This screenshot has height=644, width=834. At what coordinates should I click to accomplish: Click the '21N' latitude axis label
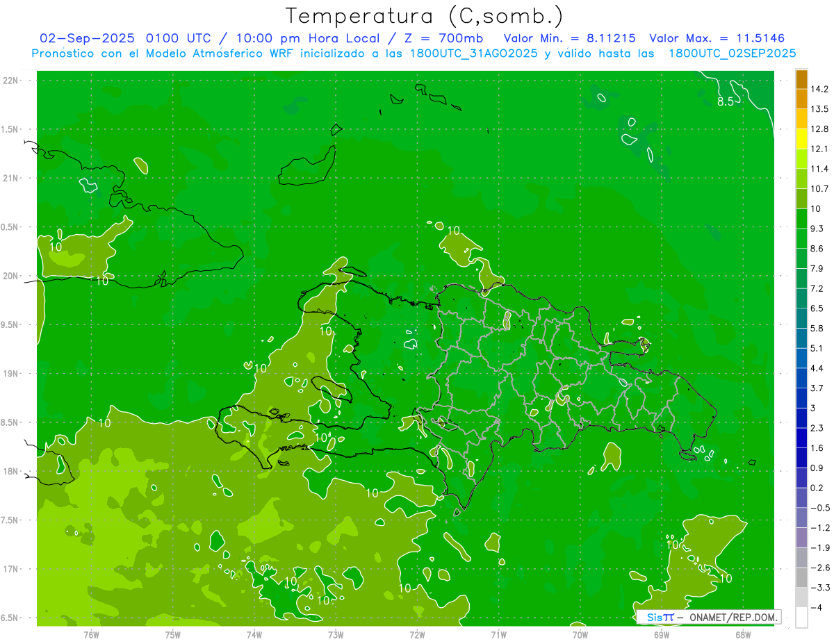tap(11, 179)
